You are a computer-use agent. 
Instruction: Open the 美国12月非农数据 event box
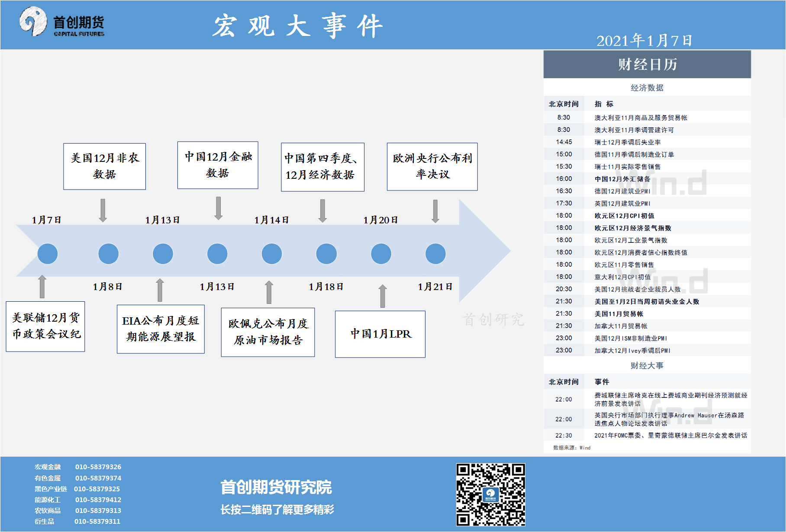coord(104,166)
